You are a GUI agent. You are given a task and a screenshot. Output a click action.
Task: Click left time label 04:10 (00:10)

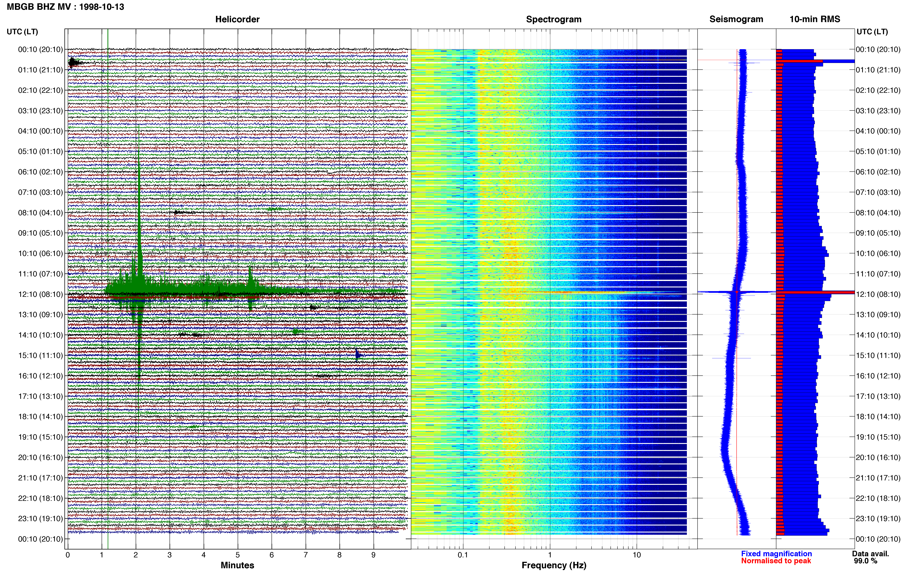click(x=40, y=131)
